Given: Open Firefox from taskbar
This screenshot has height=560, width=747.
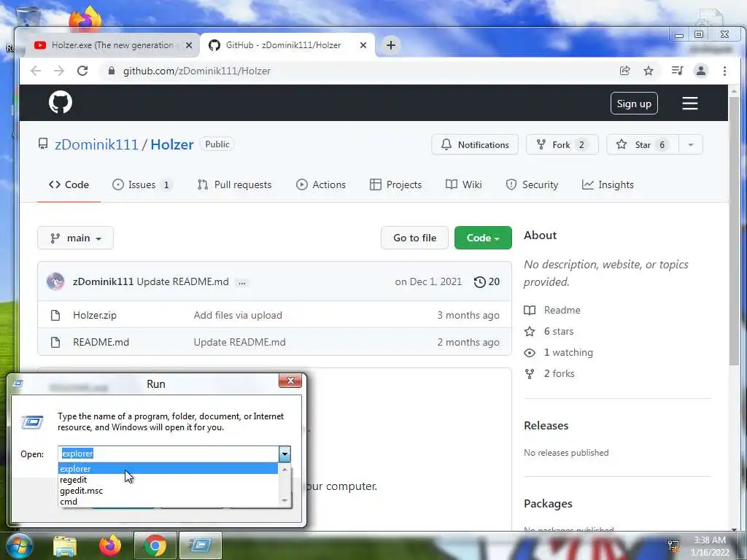Looking at the screenshot, I should pyautogui.click(x=110, y=546).
